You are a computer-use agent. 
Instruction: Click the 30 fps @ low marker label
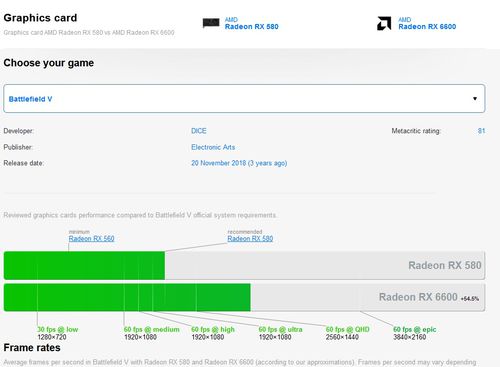click(x=57, y=329)
